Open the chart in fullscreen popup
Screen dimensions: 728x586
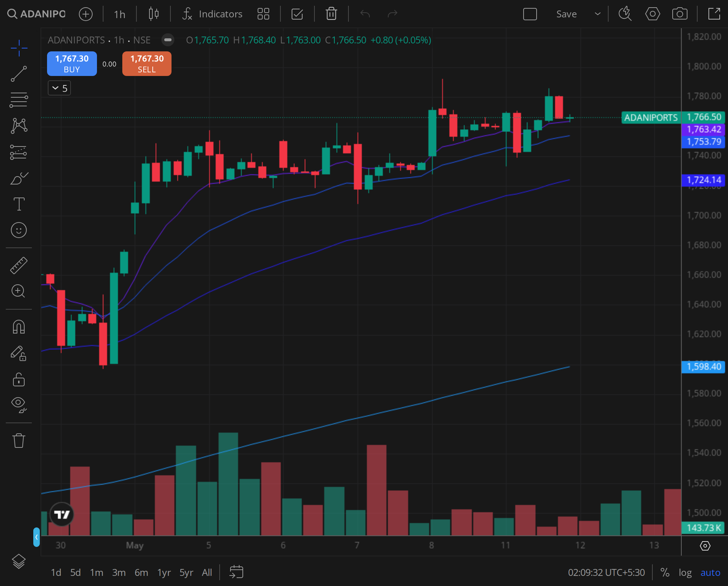pyautogui.click(x=714, y=14)
